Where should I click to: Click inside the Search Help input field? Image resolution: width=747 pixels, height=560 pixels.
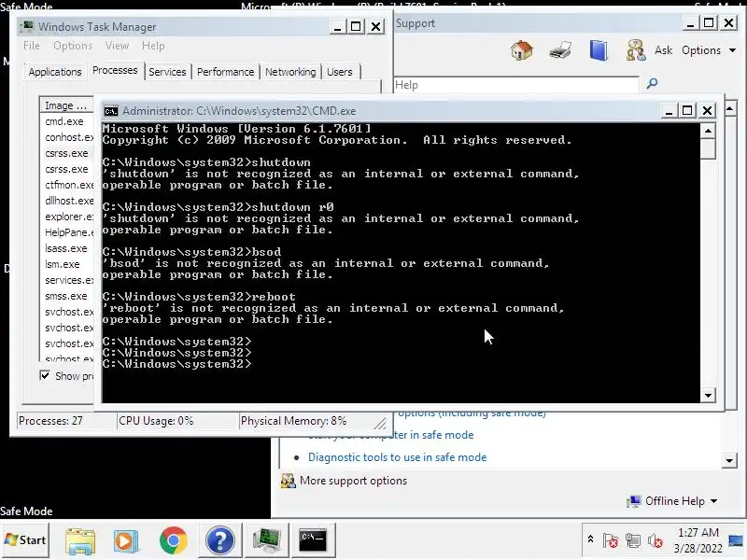[516, 85]
